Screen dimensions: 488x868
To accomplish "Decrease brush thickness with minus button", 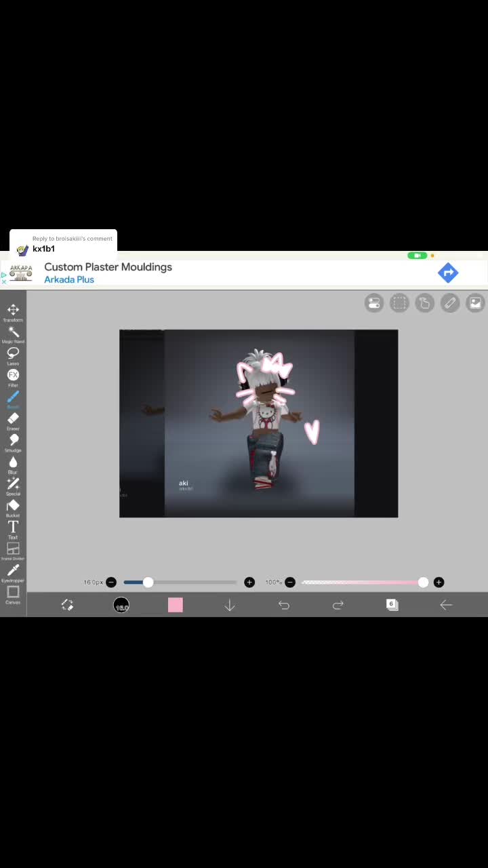I will pyautogui.click(x=111, y=583).
